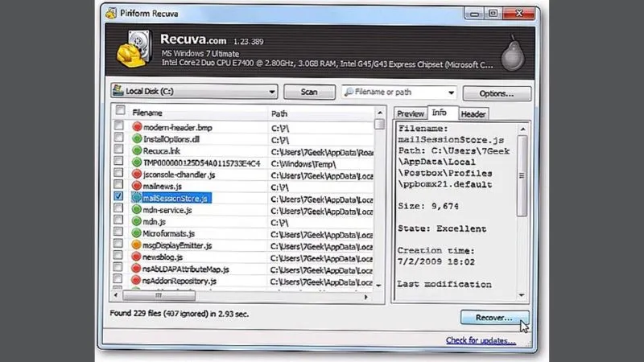Screen dimensions: 644x362
Task: Click the file list scroll-up arrow
Action: point(380,113)
